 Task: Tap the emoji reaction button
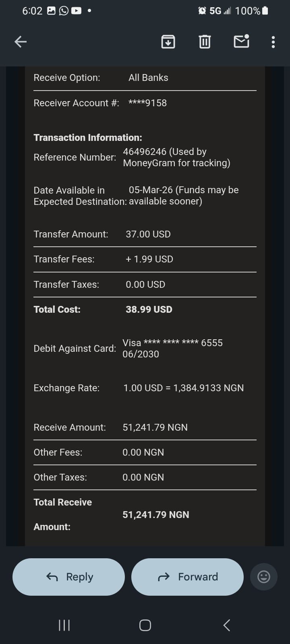pos(263,577)
